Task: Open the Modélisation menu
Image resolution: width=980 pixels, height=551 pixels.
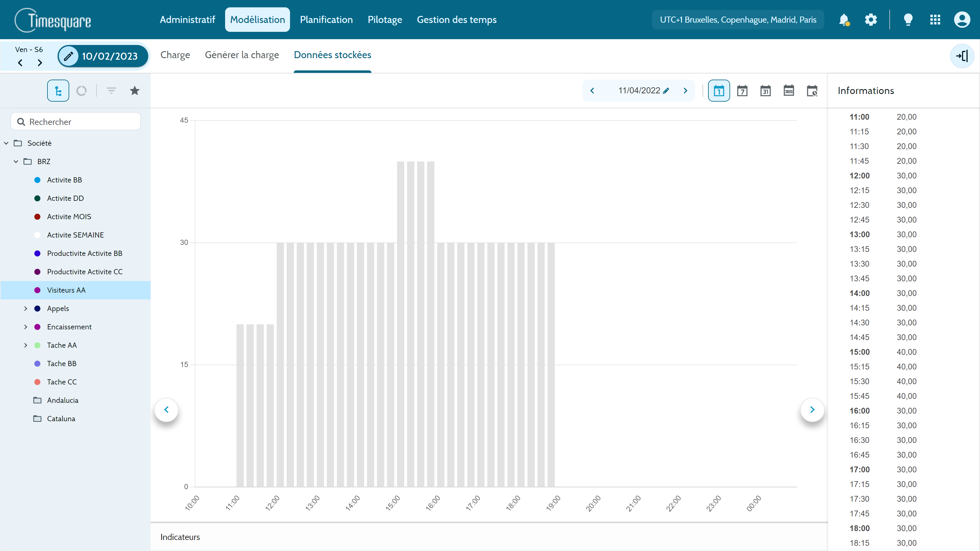Action: click(258, 20)
